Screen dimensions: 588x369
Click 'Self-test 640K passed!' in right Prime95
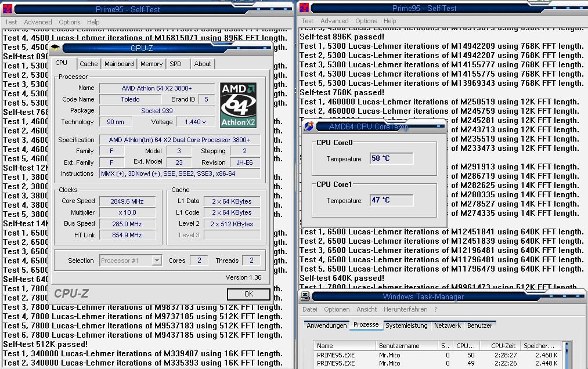[x=342, y=278]
